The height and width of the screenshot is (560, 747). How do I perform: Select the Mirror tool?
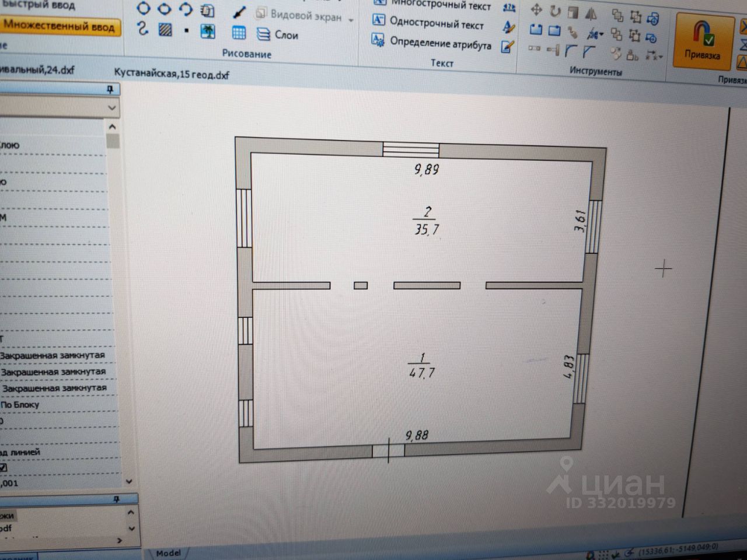click(591, 13)
